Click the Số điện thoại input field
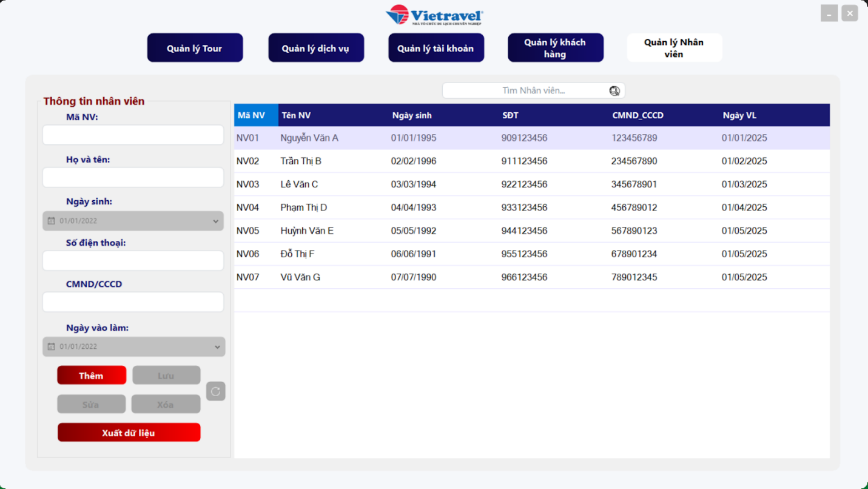This screenshot has width=868, height=489. coord(133,261)
